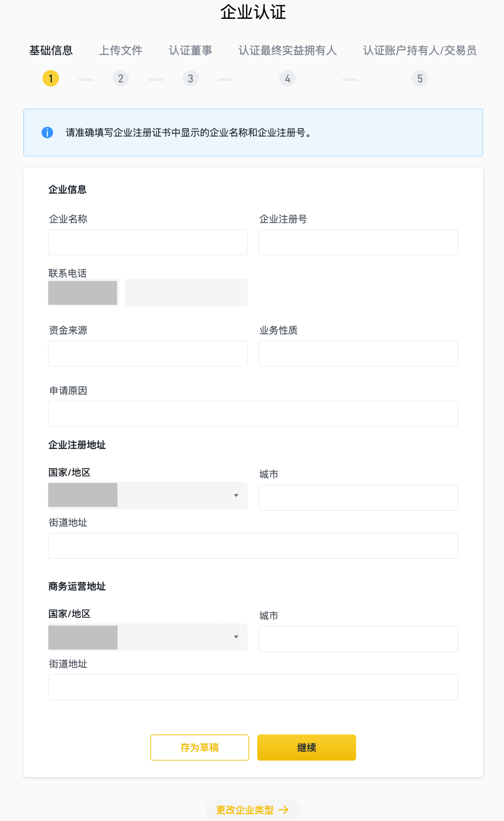
Task: Click the 存为草稿 button
Action: click(x=200, y=747)
